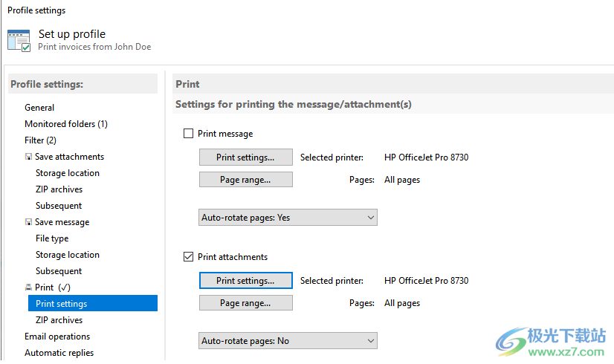Viewport: 614px width, 364px height.
Task: Open Print settings button under Print attachments
Action: [x=245, y=281]
